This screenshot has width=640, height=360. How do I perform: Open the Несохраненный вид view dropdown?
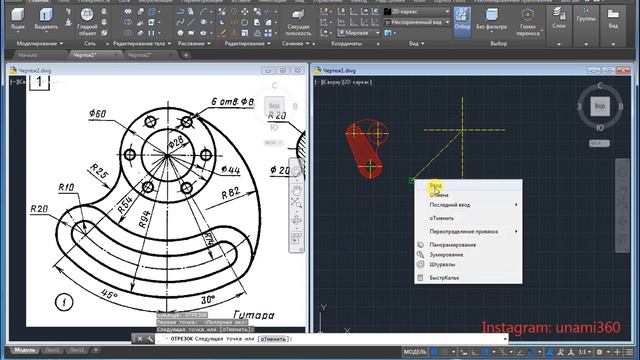click(x=416, y=22)
